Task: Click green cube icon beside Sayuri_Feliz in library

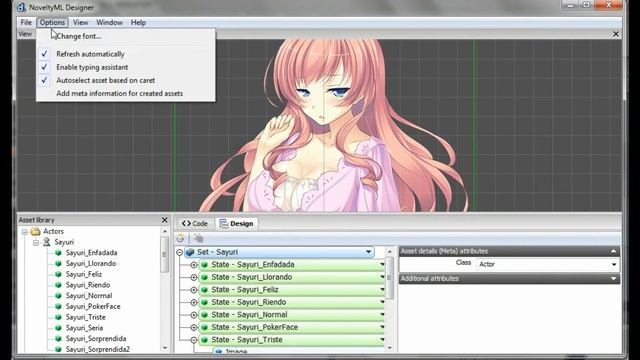Action: [58, 274]
